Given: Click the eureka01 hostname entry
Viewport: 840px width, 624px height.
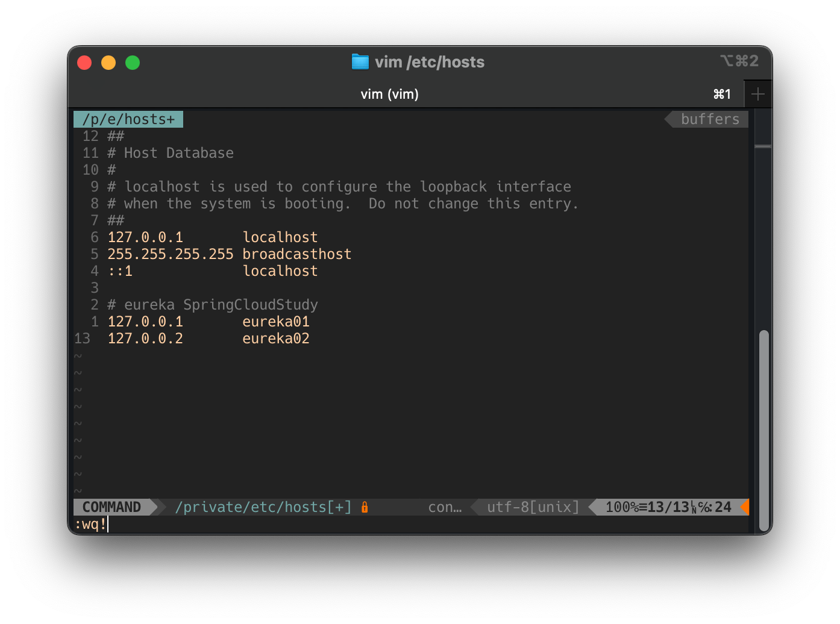Looking at the screenshot, I should [x=276, y=322].
